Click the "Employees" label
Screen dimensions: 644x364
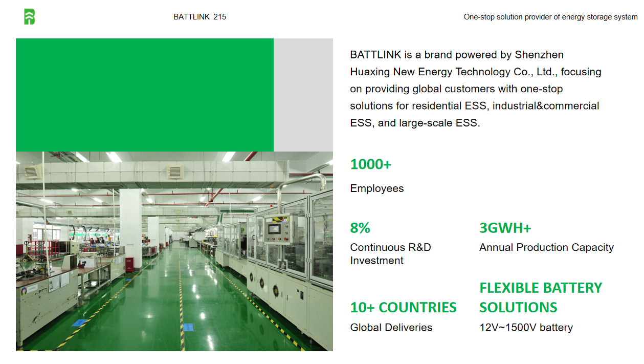click(376, 188)
